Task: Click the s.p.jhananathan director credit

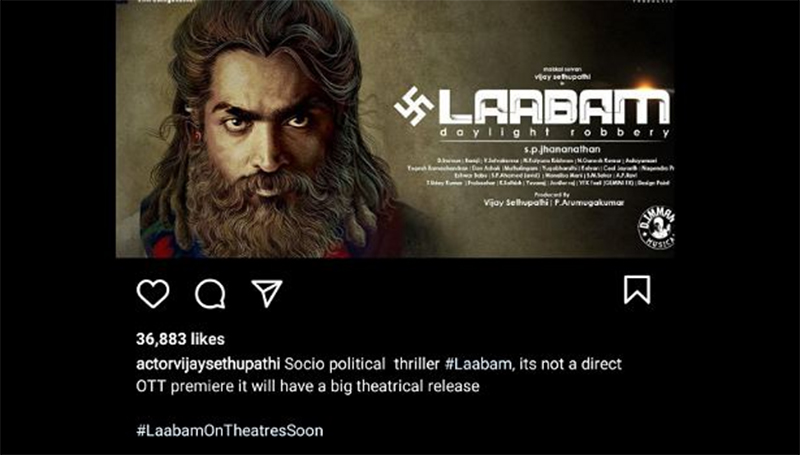Action: 562,149
